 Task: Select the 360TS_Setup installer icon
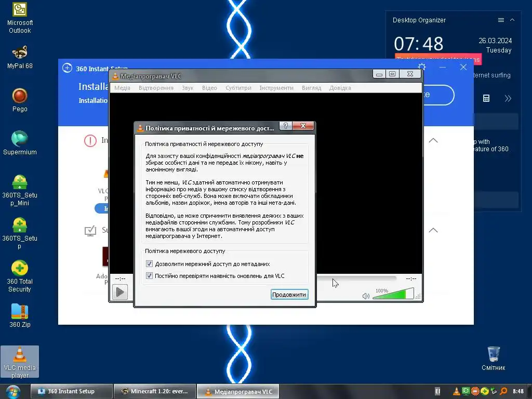[20, 233]
